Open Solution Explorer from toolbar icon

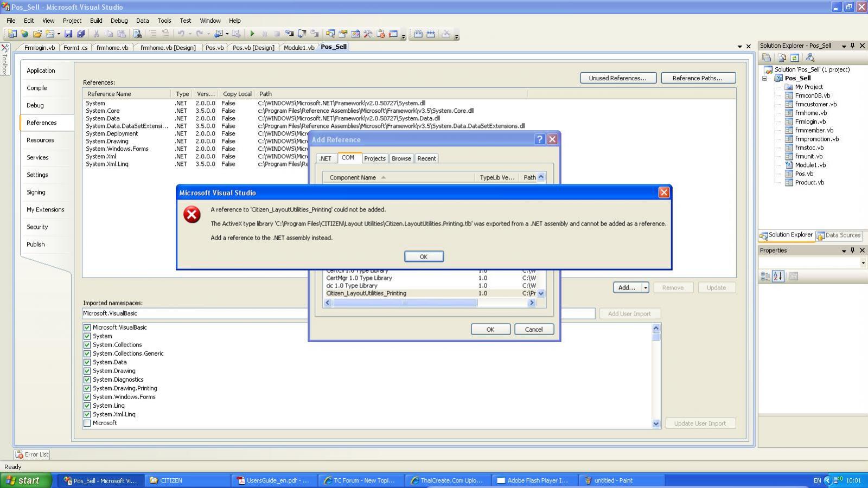tap(330, 34)
